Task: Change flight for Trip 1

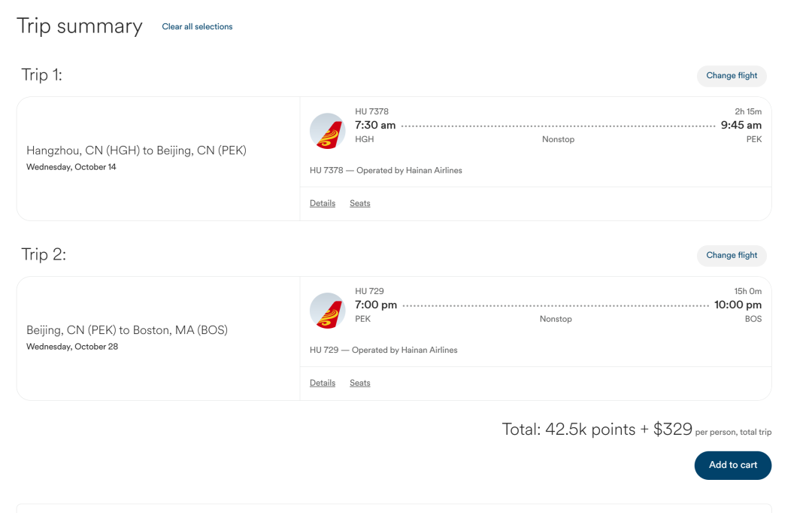Action: pos(732,76)
